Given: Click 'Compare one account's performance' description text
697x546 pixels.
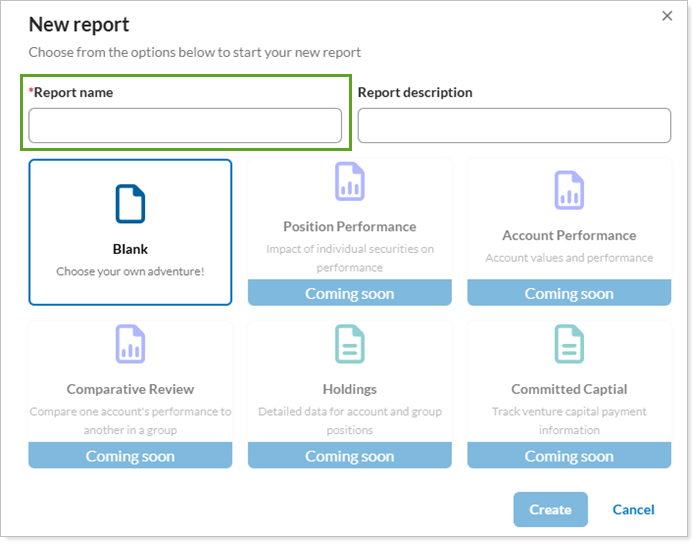Looking at the screenshot, I should click(130, 421).
